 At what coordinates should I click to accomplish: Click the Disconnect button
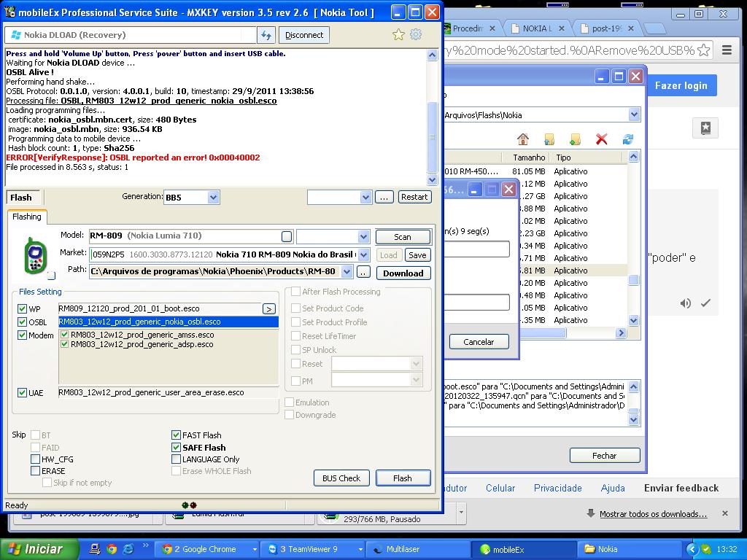coord(304,35)
